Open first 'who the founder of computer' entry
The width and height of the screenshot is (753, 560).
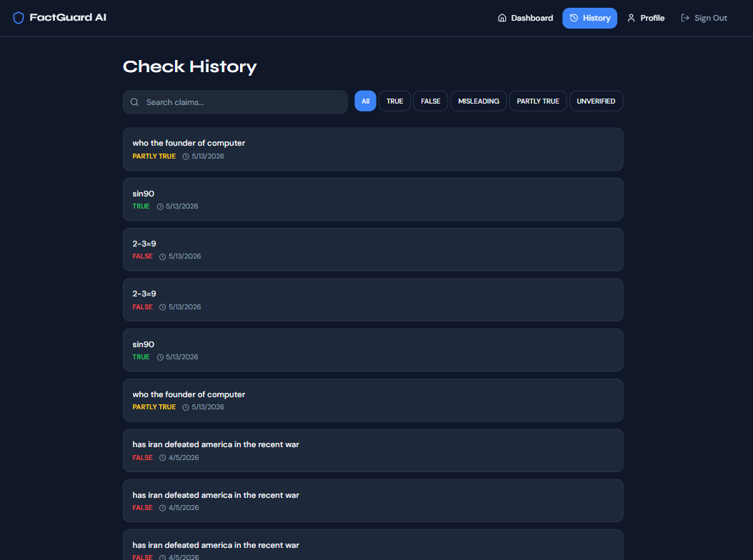click(373, 149)
